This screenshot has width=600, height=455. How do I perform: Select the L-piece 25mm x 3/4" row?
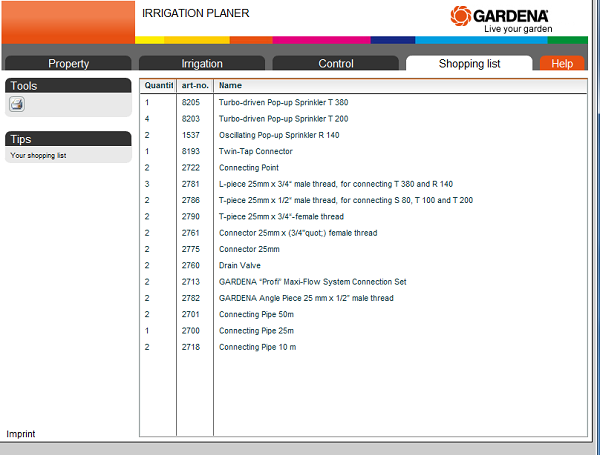click(363, 184)
